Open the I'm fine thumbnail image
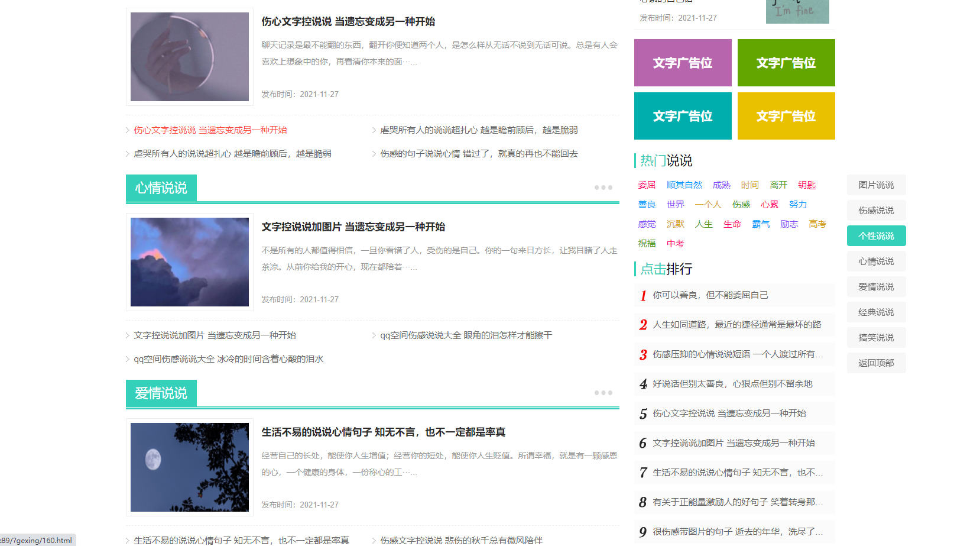Screen dimensions: 980x546 (797, 11)
